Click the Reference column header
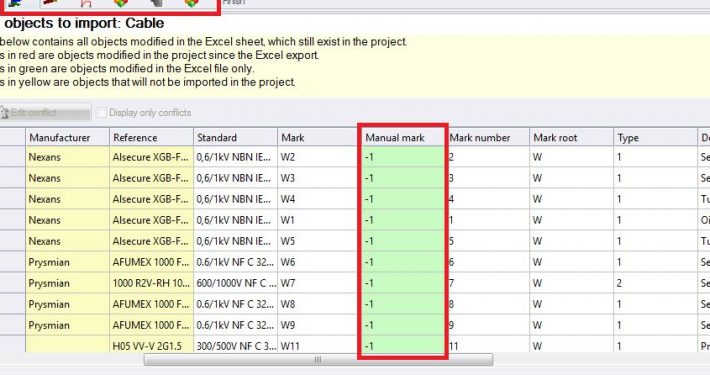The height and width of the screenshot is (375, 710). (151, 137)
